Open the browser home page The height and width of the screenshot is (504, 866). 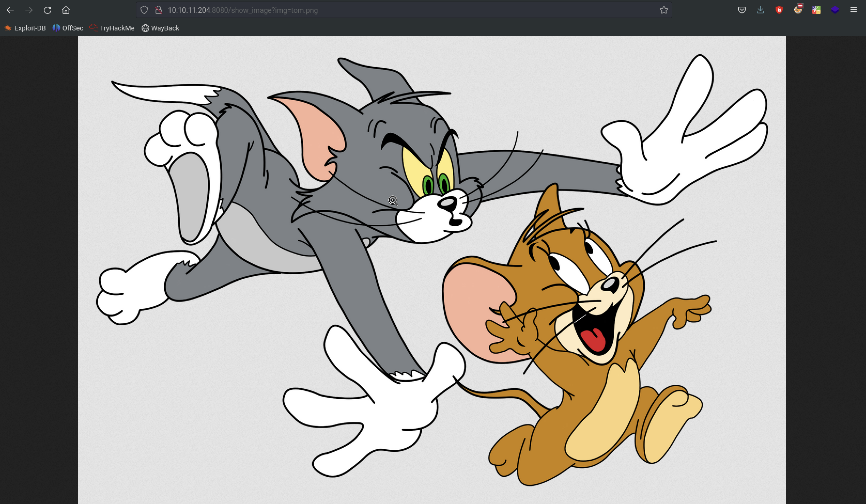click(x=66, y=10)
